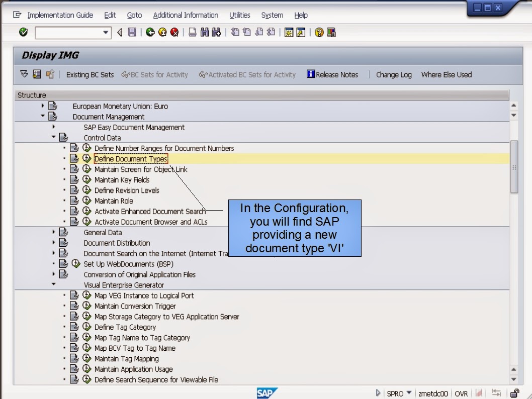532x399 pixels.
Task: Click the Enter (green checkmark) icon
Action: click(x=23, y=32)
